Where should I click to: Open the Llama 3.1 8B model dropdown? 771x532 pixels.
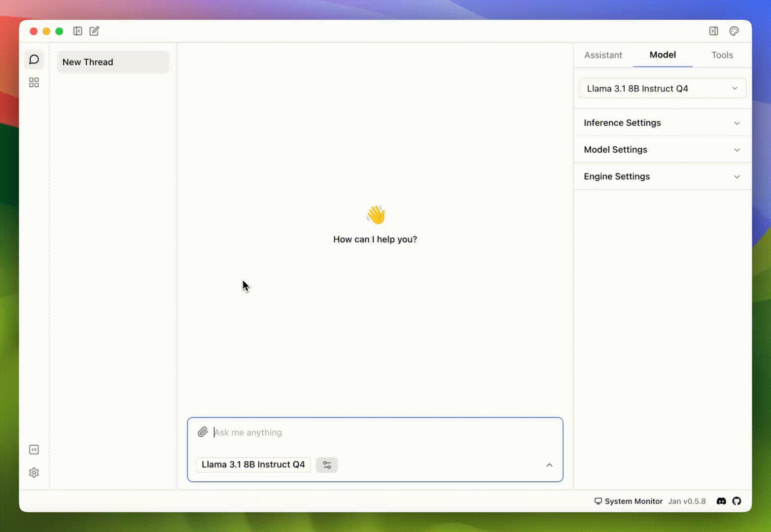(662, 89)
